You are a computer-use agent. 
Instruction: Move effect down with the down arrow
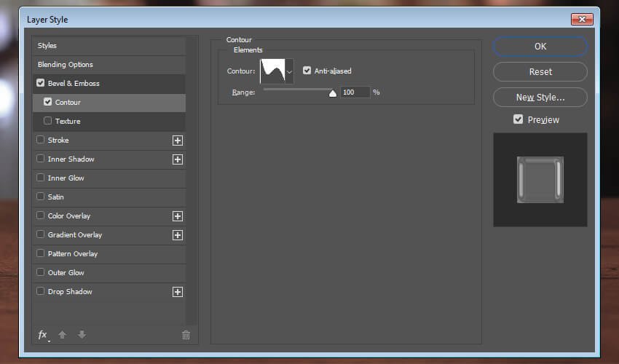pos(82,335)
